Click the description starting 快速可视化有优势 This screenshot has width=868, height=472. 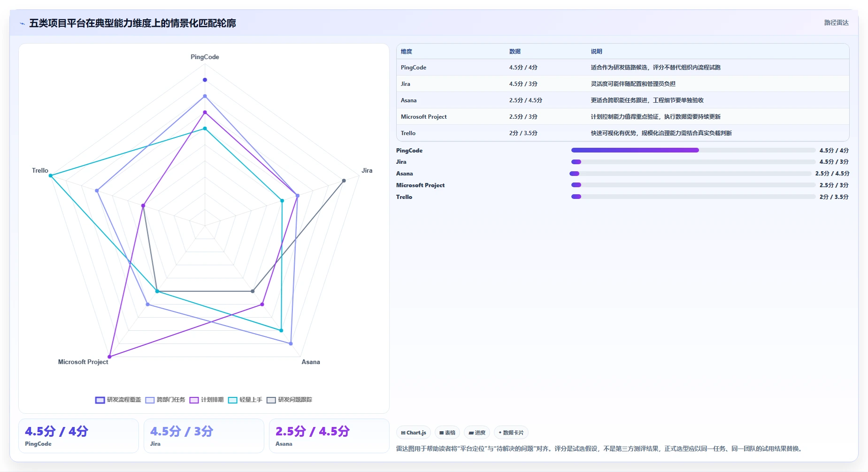(661, 133)
